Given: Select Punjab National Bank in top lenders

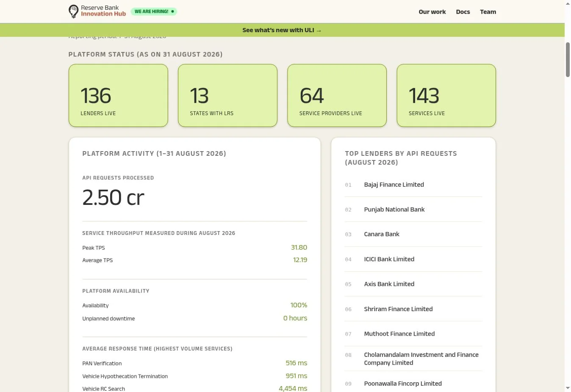Looking at the screenshot, I should (394, 210).
